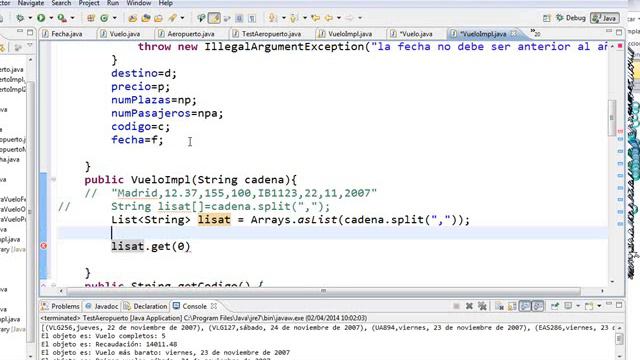Click the Debug launch bug icon
This screenshot has width=640, height=360.
[x=20, y=18]
